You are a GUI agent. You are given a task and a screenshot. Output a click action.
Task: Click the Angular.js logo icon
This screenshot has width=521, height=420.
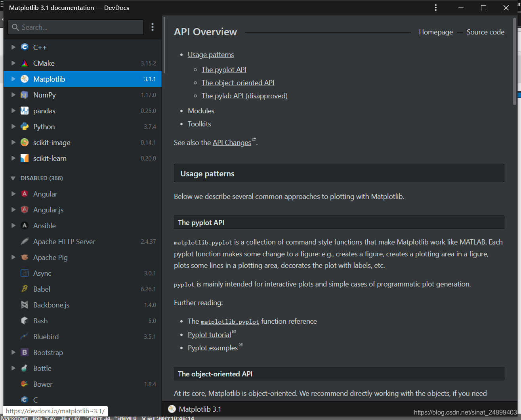[25, 210]
